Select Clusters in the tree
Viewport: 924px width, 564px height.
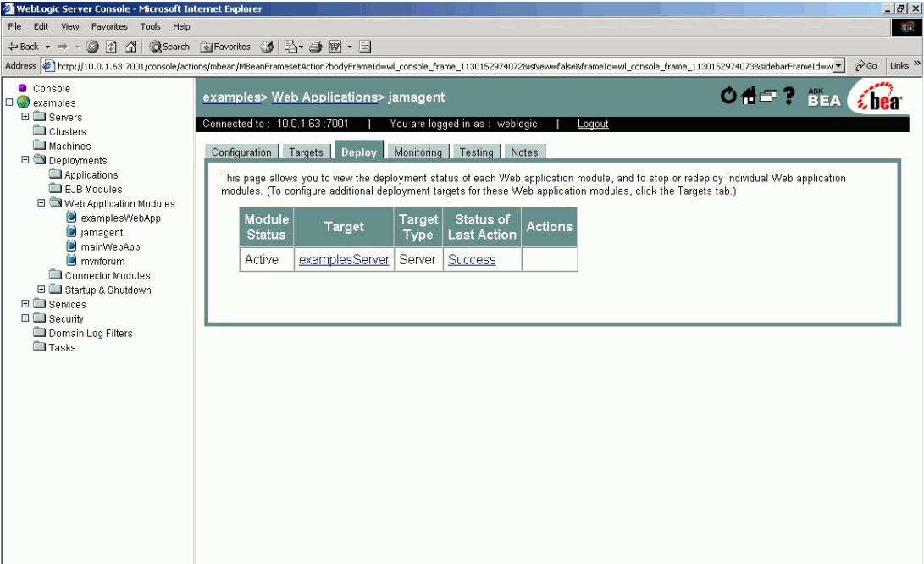point(67,132)
